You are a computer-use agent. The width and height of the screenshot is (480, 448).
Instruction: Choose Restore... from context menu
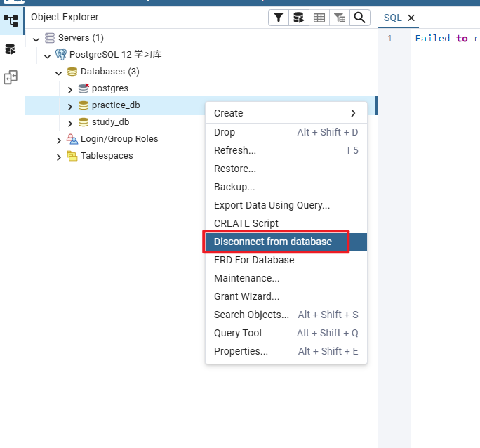tap(286, 169)
